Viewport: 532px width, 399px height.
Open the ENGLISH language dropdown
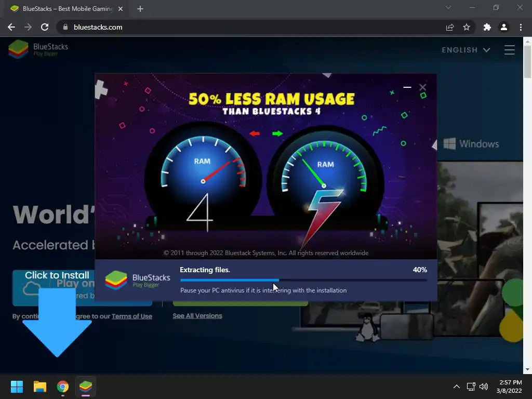466,50
